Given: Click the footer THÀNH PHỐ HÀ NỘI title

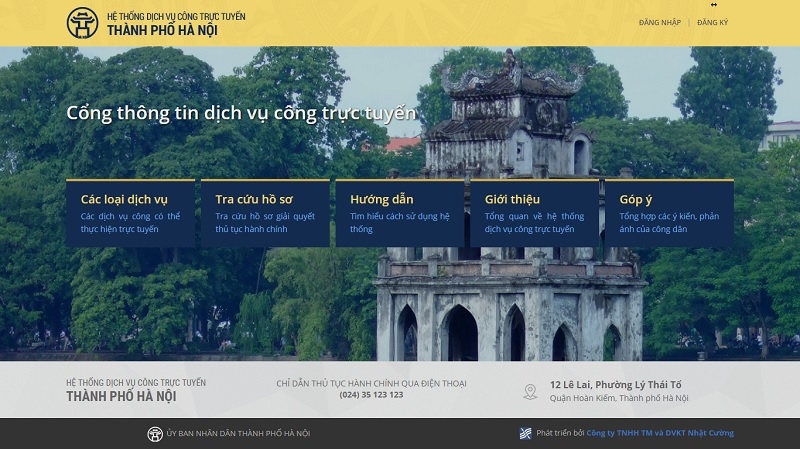Looking at the screenshot, I should click(x=121, y=396).
